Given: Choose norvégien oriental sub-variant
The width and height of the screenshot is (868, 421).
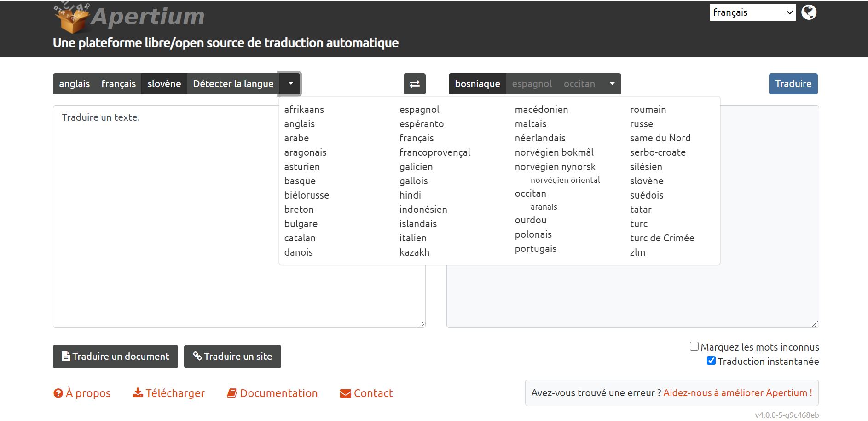Looking at the screenshot, I should pos(565,180).
